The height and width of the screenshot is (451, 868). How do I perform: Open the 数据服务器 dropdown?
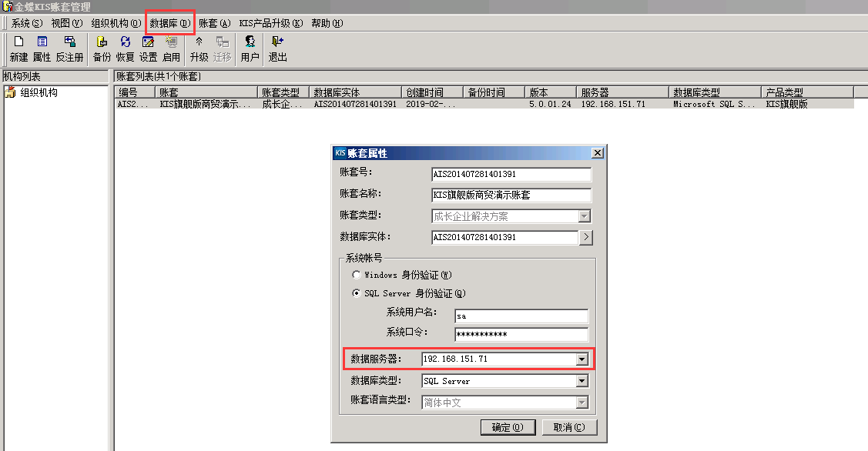coord(581,359)
